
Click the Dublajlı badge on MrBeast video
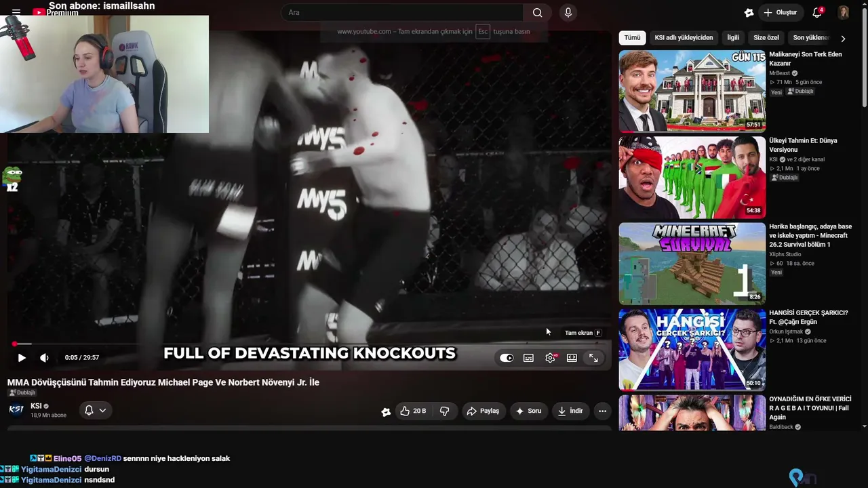coord(801,91)
